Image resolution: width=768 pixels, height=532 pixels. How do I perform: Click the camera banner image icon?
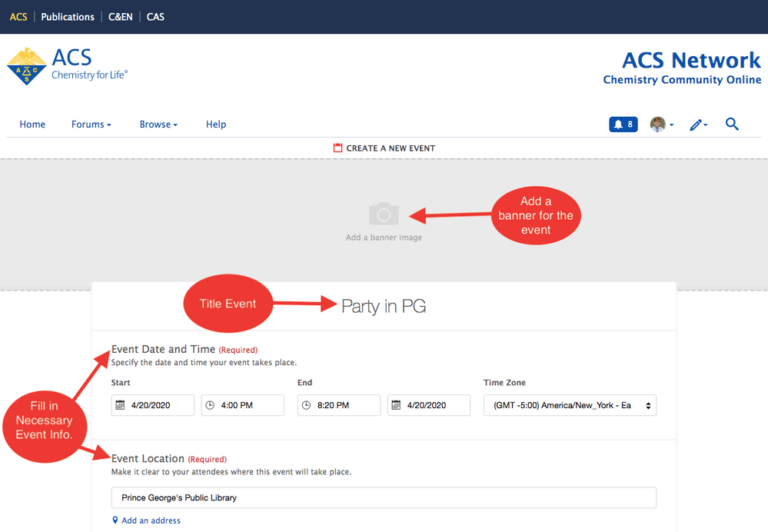(384, 214)
